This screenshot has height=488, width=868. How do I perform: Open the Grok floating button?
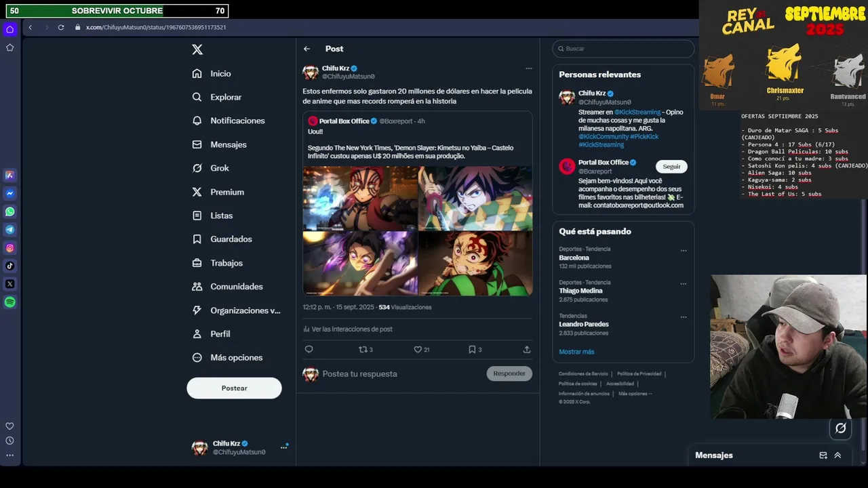coord(841,428)
